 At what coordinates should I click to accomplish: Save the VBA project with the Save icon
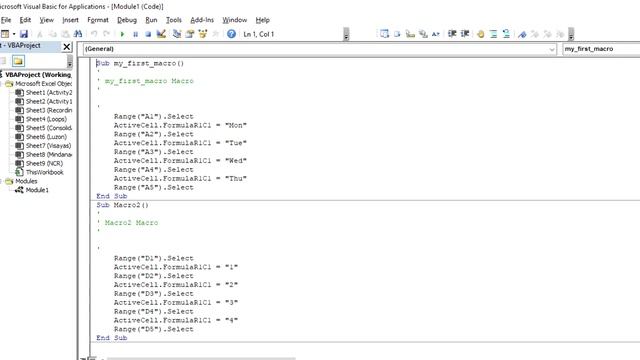pyautogui.click(x=24, y=34)
